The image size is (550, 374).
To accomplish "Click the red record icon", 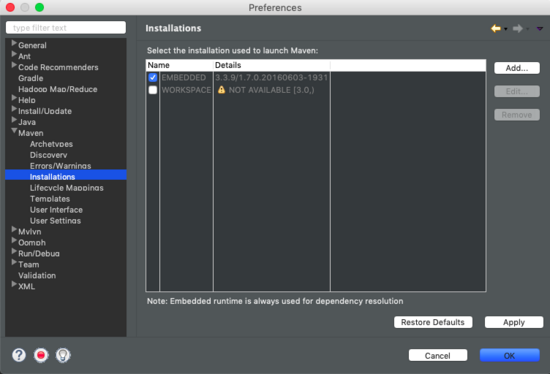I will coord(41,355).
